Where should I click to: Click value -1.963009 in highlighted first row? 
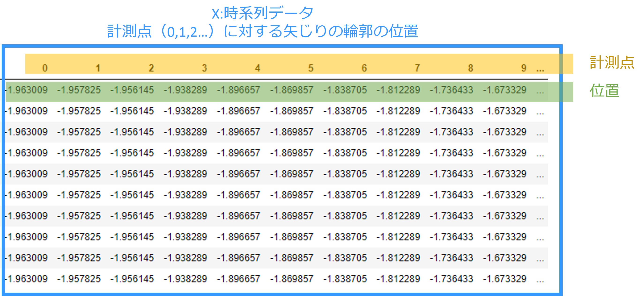pos(27,90)
